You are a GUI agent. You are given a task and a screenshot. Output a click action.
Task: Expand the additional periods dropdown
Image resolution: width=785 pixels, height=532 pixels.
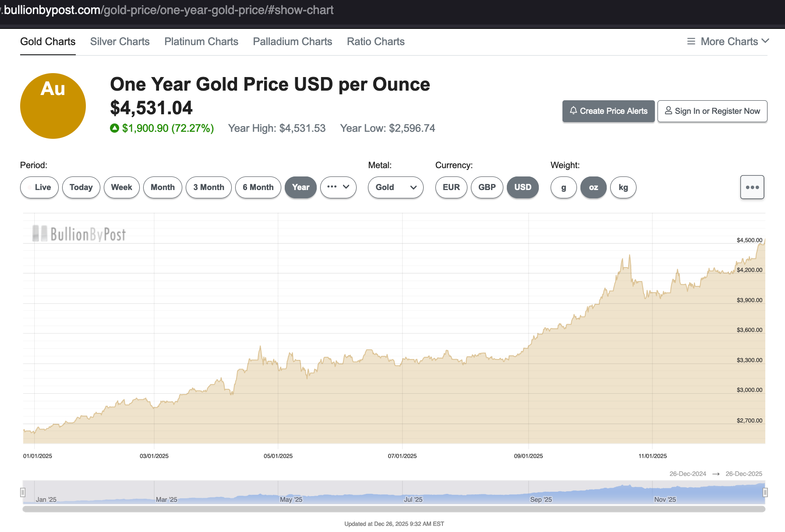pos(338,187)
